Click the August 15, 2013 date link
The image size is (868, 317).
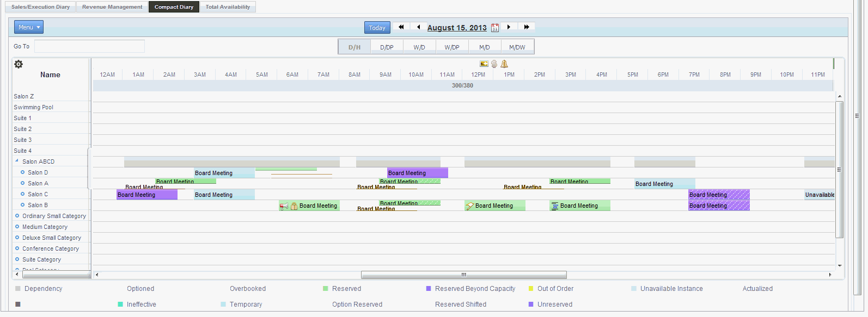click(x=457, y=28)
